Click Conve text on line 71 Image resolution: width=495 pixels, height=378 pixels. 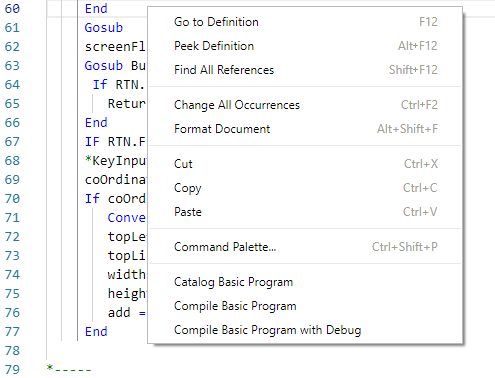pyautogui.click(x=127, y=218)
